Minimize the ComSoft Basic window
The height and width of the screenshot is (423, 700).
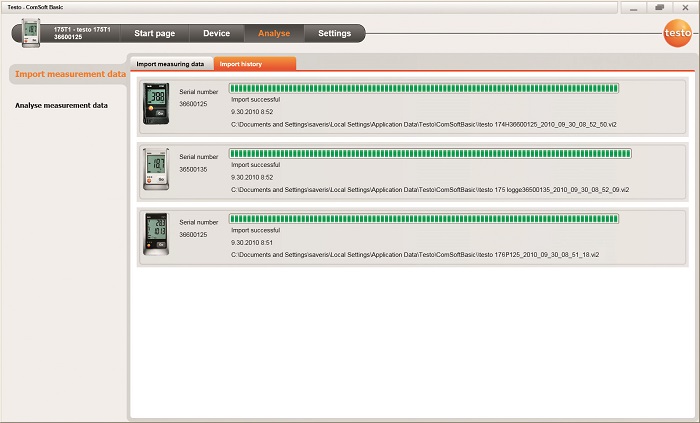[633, 8]
